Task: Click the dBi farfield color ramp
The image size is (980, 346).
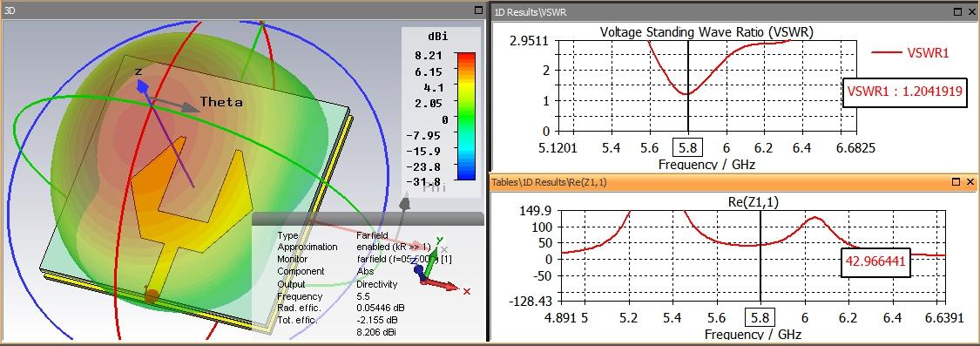Action: [x=466, y=116]
